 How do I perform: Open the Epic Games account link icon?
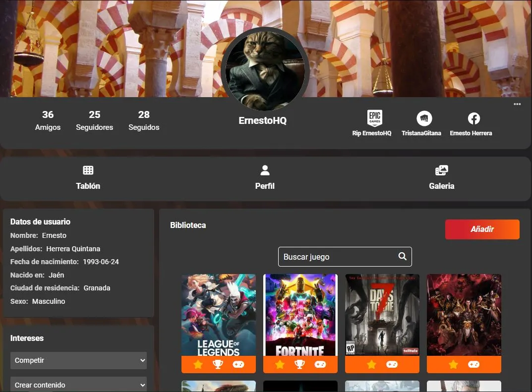tap(374, 118)
